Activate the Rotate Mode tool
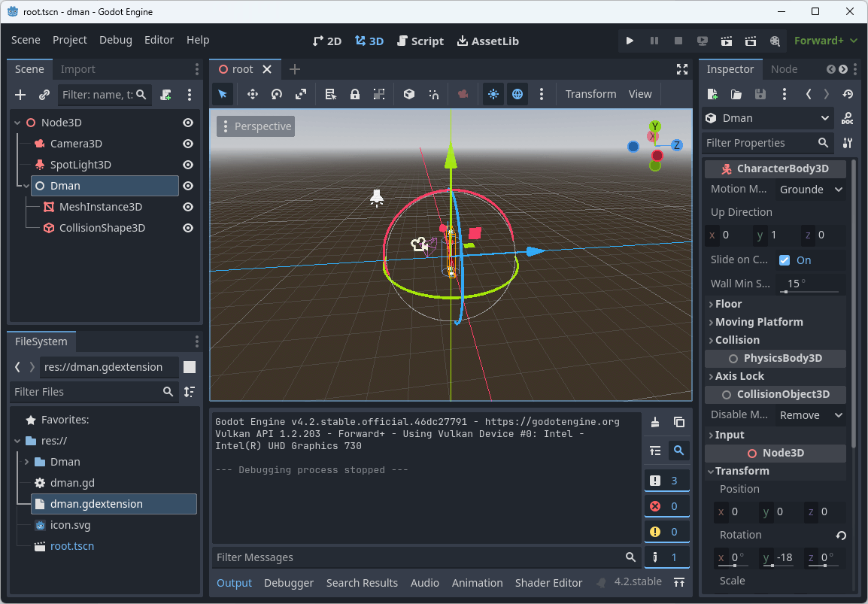The height and width of the screenshot is (604, 868). click(x=277, y=94)
